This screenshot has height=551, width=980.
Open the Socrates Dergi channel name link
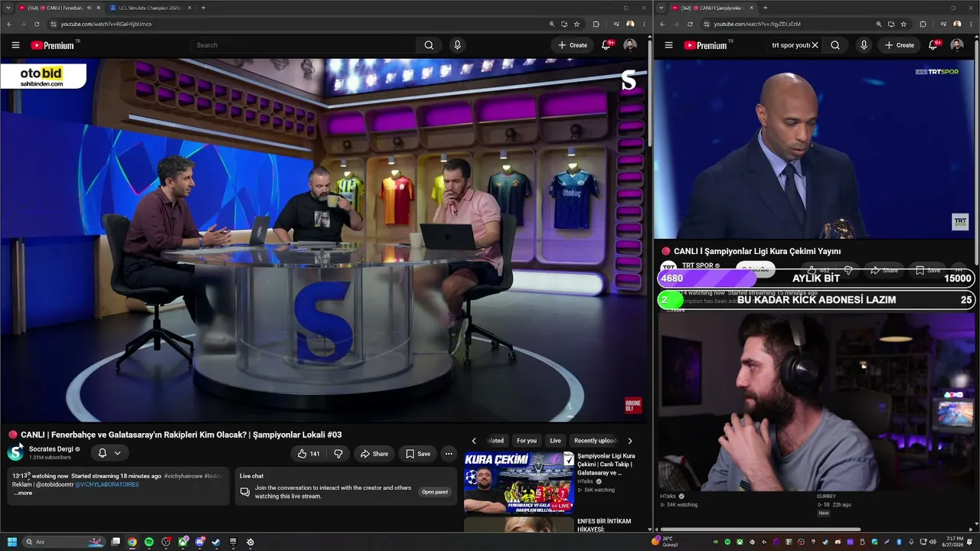click(51, 449)
